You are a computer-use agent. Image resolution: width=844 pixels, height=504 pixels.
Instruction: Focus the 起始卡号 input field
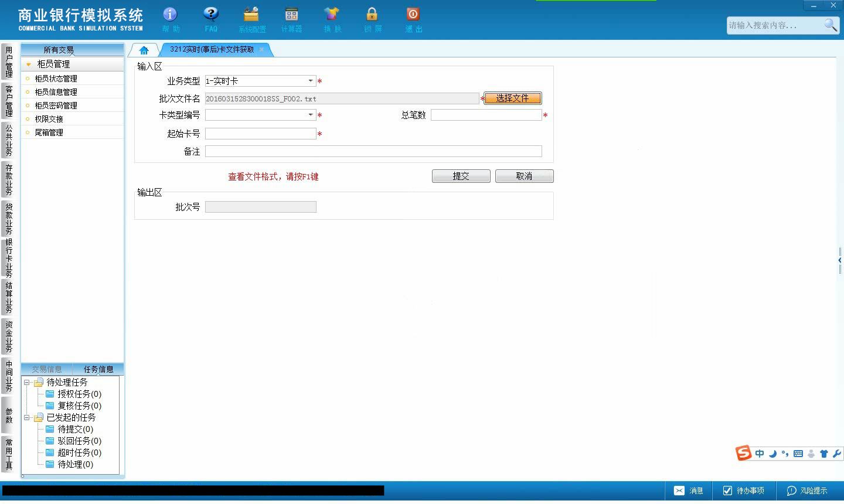click(260, 134)
